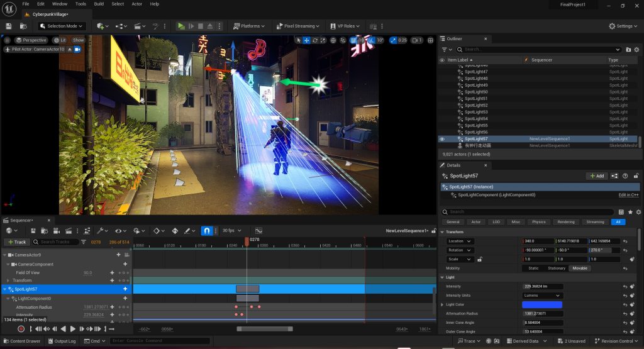Select the General filter tab in Details
Image resolution: width=644 pixels, height=349 pixels.
point(453,222)
